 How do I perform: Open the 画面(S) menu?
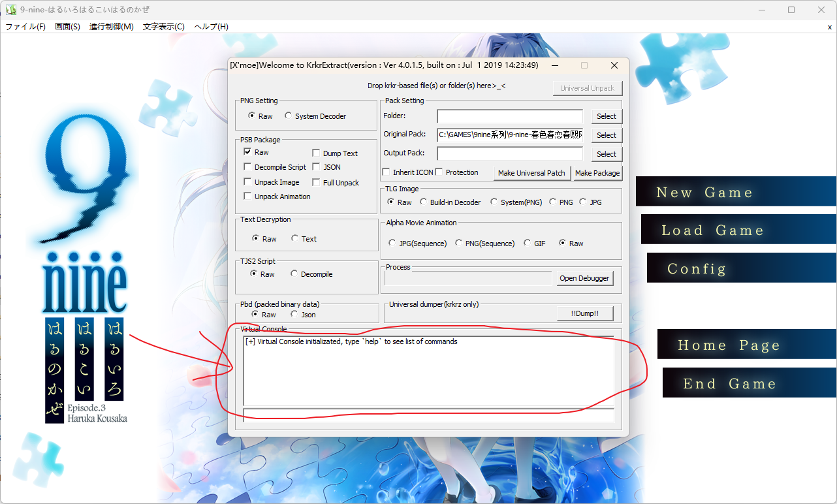67,27
